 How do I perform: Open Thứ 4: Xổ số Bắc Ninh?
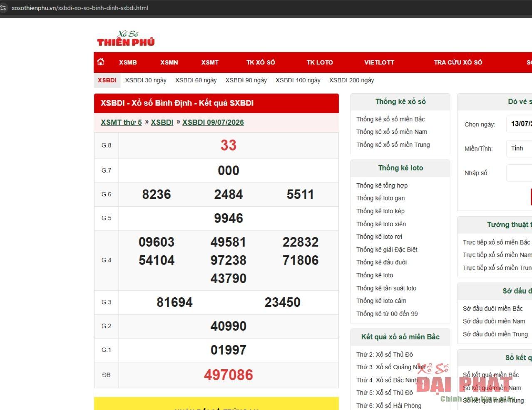point(387,380)
